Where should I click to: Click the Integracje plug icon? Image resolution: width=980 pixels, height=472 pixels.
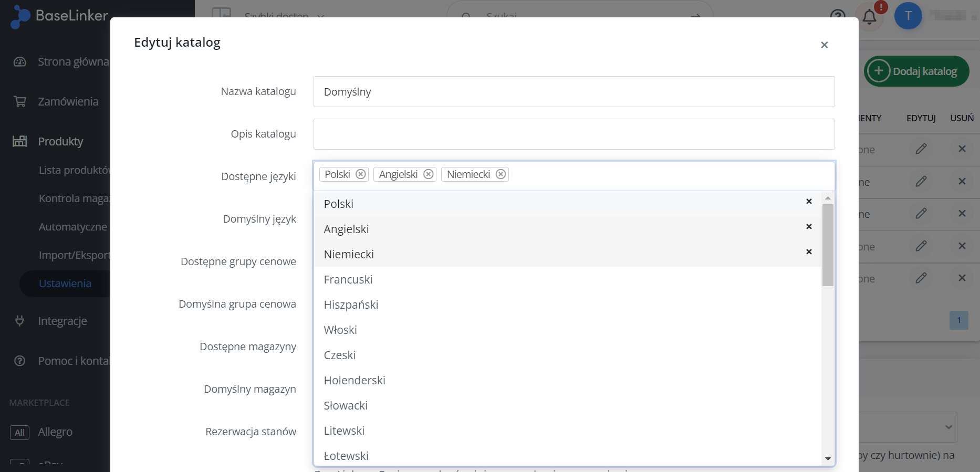point(19,320)
